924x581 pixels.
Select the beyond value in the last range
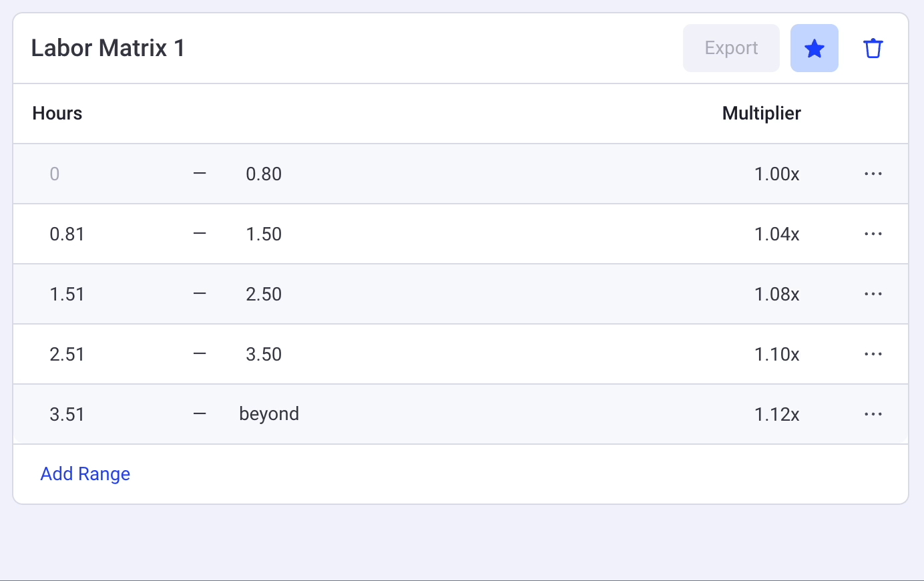(x=269, y=414)
